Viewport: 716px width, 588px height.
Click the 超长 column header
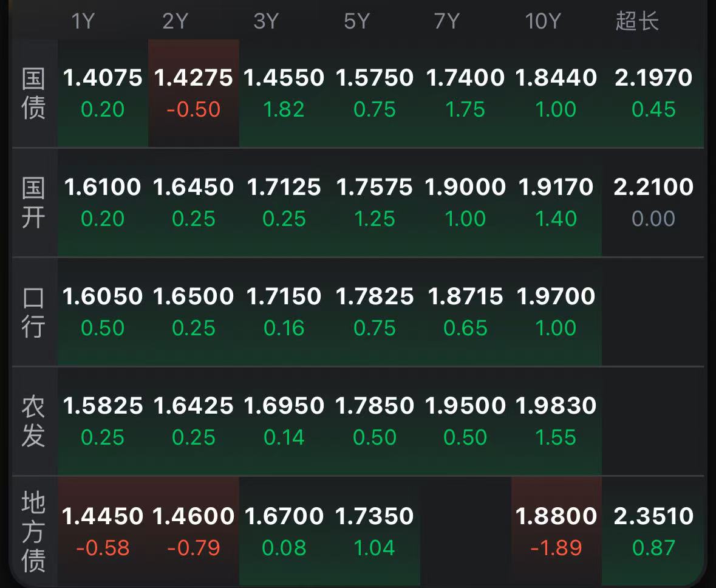pos(636,22)
